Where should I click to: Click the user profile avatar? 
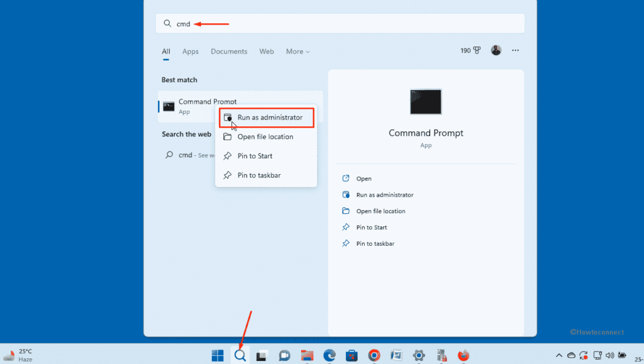tap(496, 50)
